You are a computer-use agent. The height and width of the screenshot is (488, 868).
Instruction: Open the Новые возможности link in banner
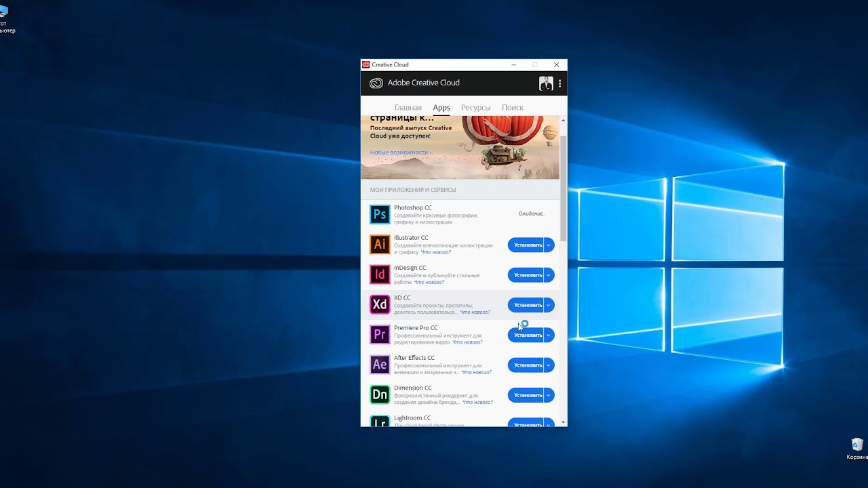(x=401, y=152)
